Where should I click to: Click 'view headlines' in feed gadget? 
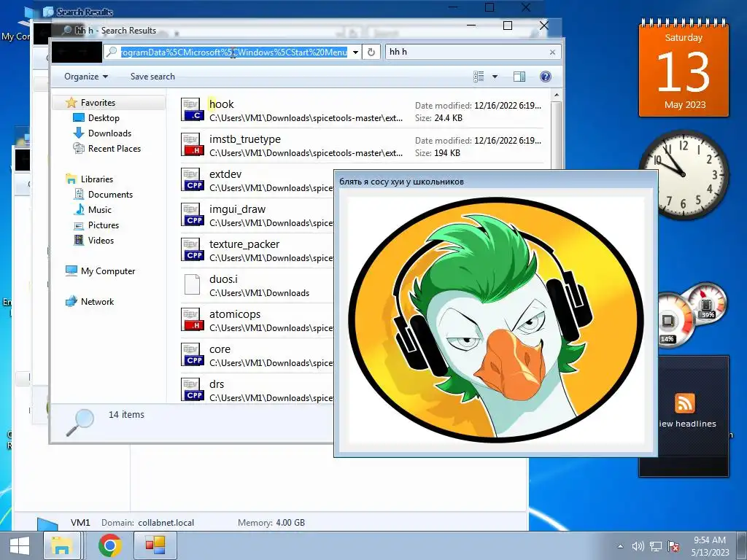(687, 424)
